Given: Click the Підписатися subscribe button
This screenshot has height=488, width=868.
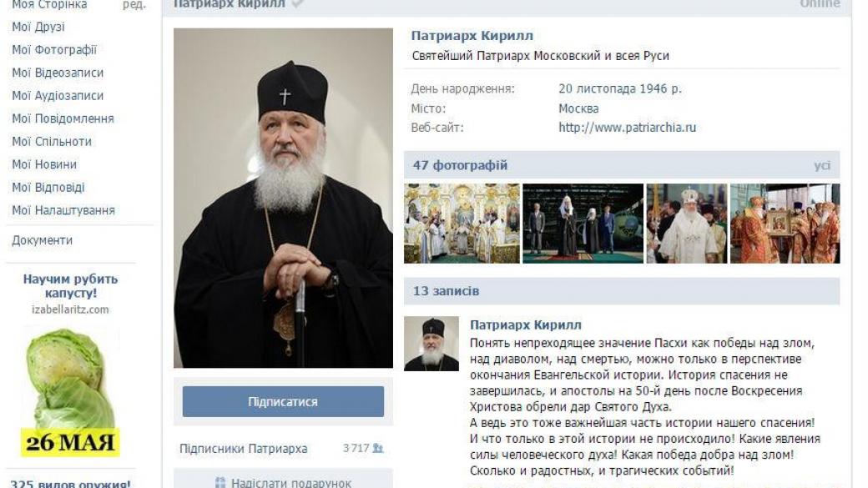Looking at the screenshot, I should pyautogui.click(x=283, y=402).
